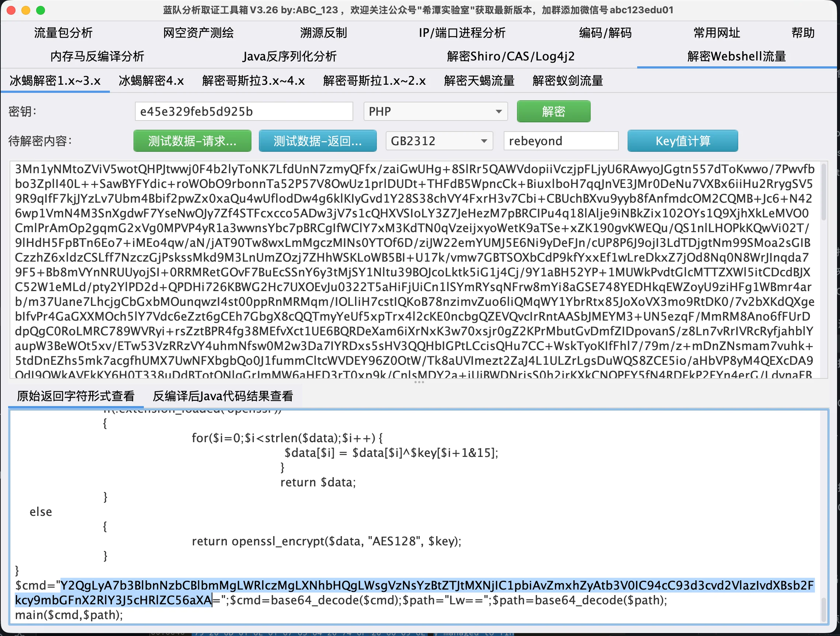
Task: Open the 解密蚁剑流量 tab
Action: coord(568,81)
